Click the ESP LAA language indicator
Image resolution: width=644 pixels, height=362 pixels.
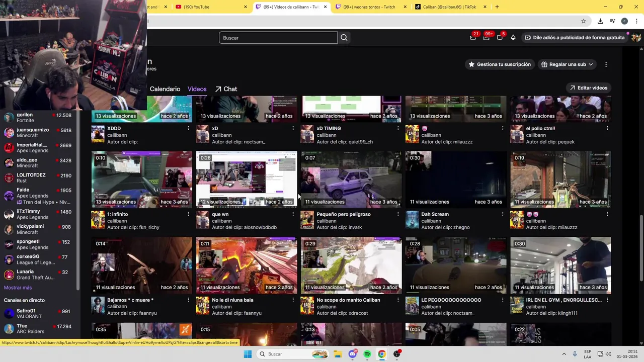coord(588,354)
